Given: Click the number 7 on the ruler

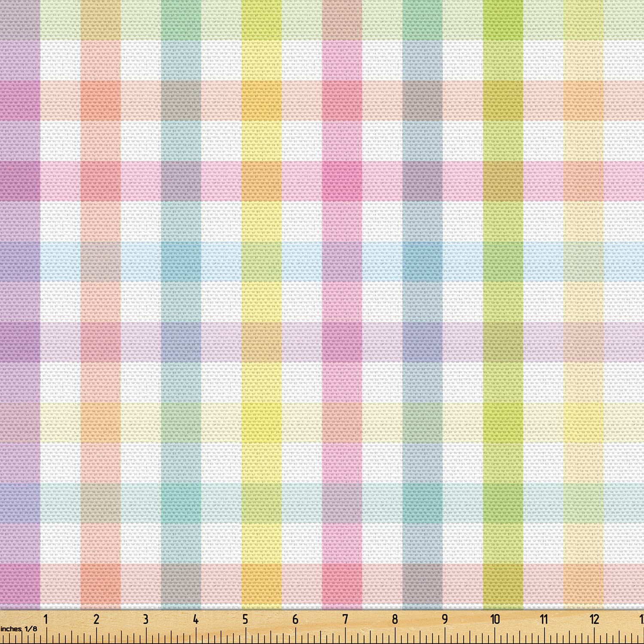Looking at the screenshot, I should click(x=345, y=619).
